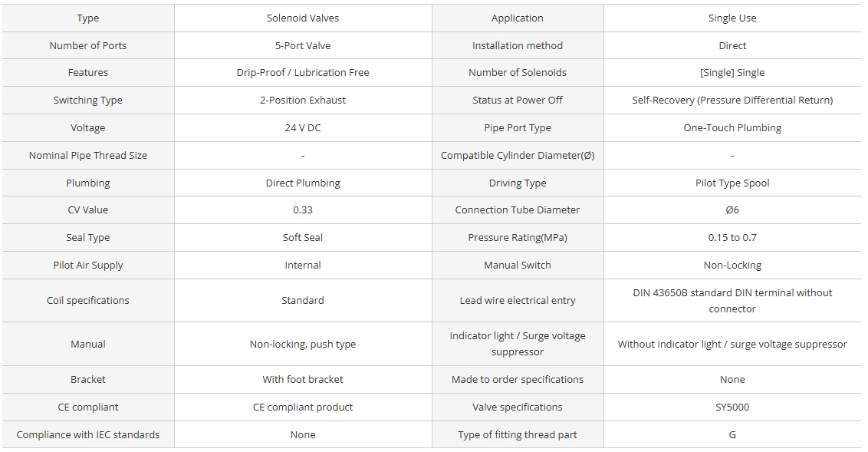Select the One-Touch Plumbing value
This screenshot has width=868, height=452.
tap(732, 127)
